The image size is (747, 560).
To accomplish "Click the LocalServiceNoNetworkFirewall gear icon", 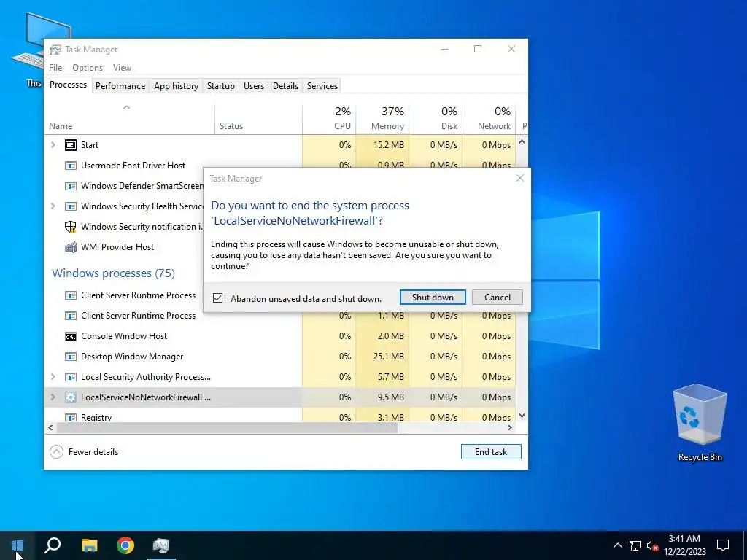I will pos(71,397).
